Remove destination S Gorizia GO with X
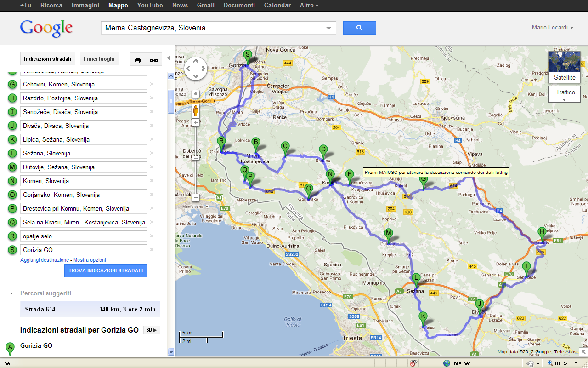 coord(152,250)
